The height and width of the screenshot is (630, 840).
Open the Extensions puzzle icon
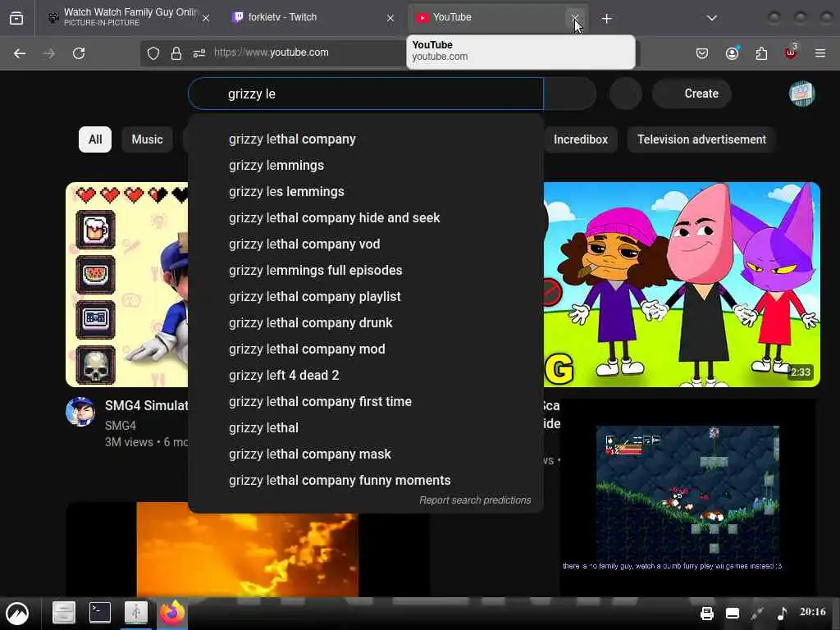pyautogui.click(x=761, y=53)
